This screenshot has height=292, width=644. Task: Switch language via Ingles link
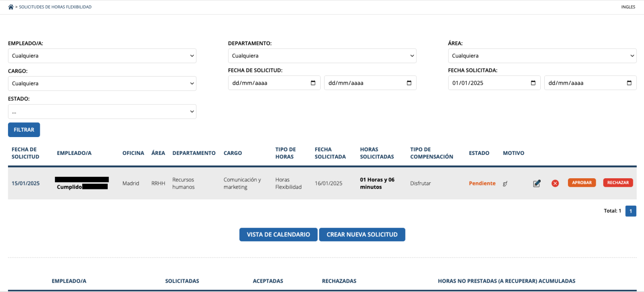click(x=628, y=7)
